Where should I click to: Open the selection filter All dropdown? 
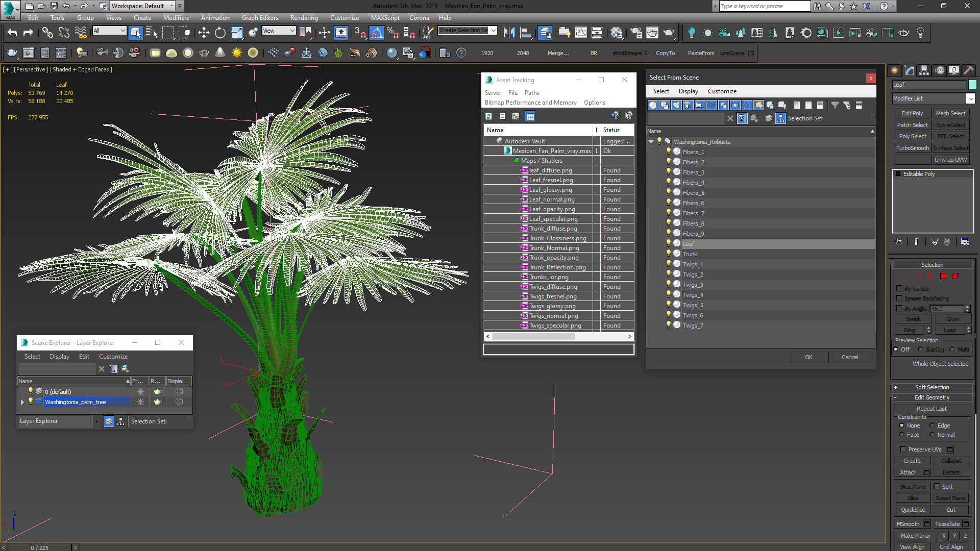click(109, 31)
